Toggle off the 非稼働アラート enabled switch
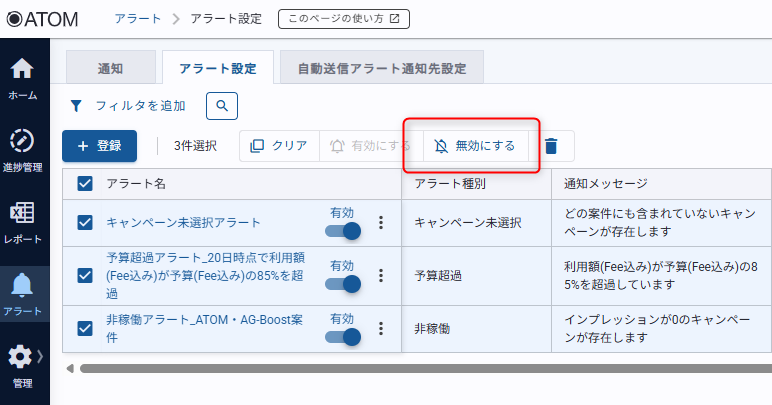 343,337
